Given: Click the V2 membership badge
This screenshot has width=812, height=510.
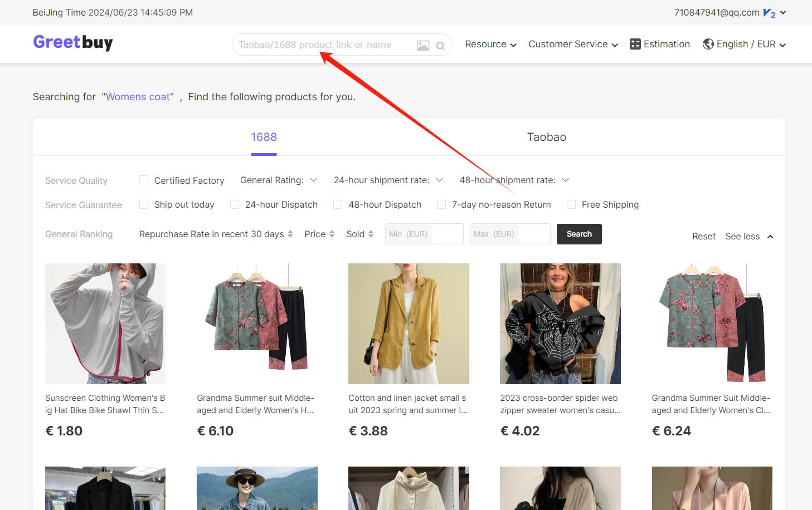Looking at the screenshot, I should click(769, 13).
